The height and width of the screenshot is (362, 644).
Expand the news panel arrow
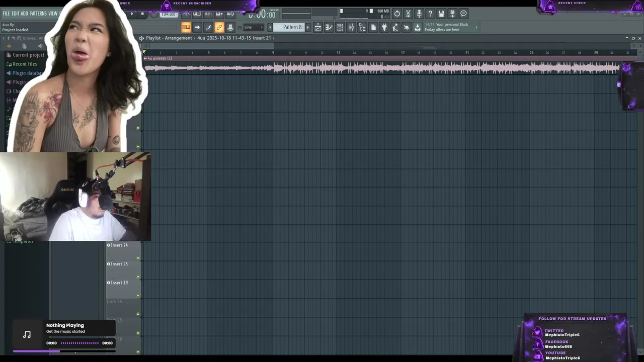(x=476, y=27)
